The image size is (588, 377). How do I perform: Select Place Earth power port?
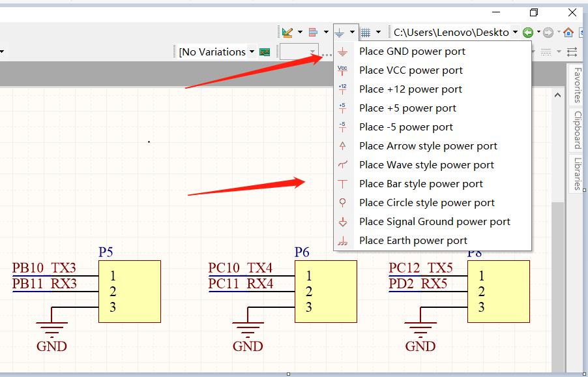point(432,241)
